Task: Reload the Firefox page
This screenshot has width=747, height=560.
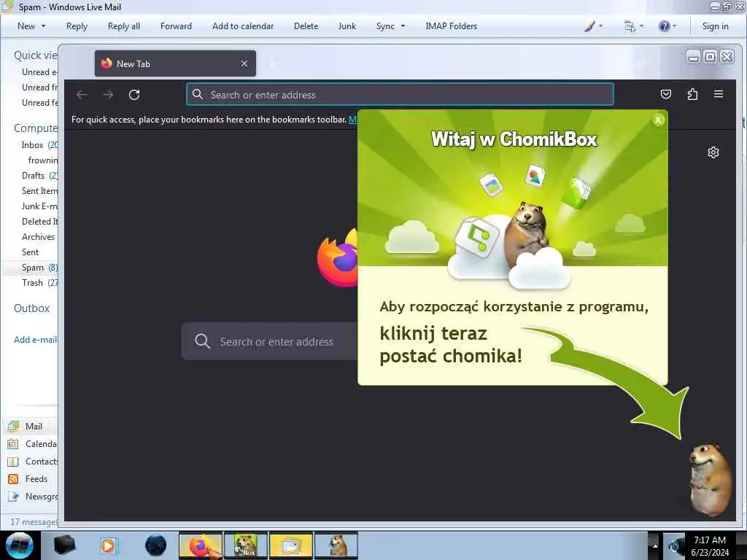Action: [134, 95]
